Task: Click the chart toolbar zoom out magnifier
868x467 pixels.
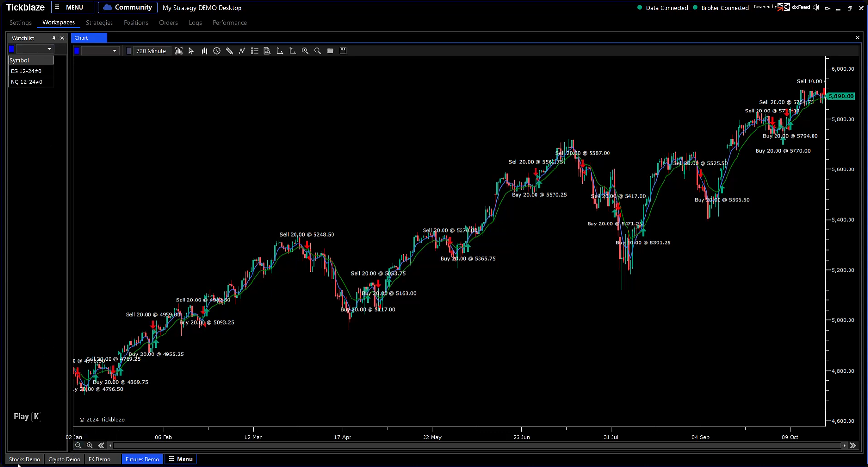Action: pos(318,51)
